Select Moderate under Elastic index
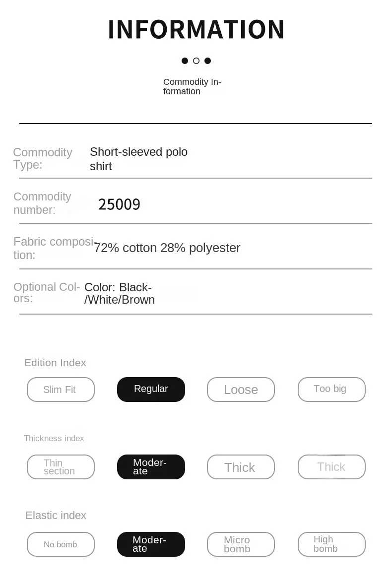The image size is (392, 587). (151, 544)
